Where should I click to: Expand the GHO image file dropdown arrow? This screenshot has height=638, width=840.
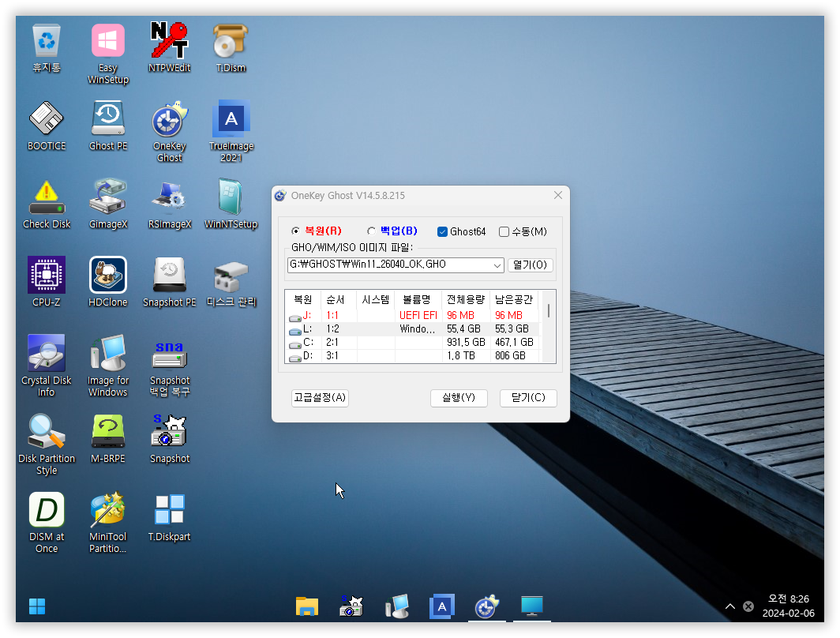(x=497, y=265)
